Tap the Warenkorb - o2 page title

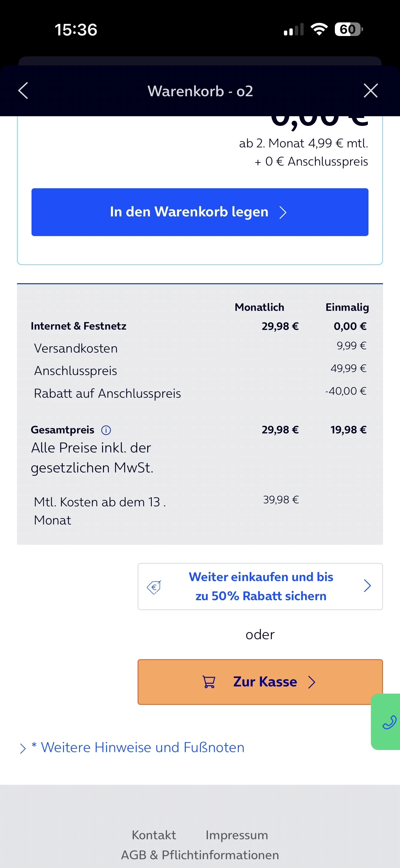pos(200,91)
